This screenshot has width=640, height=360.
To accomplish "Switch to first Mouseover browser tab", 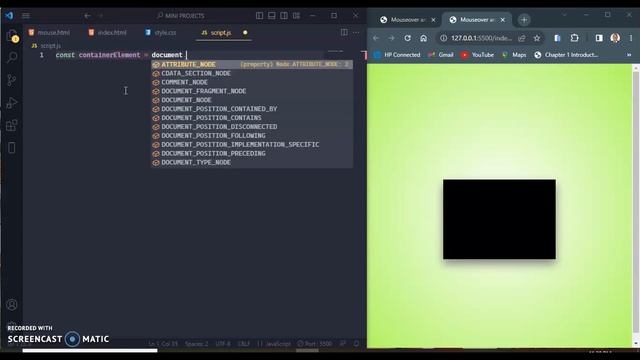I will (x=402, y=20).
